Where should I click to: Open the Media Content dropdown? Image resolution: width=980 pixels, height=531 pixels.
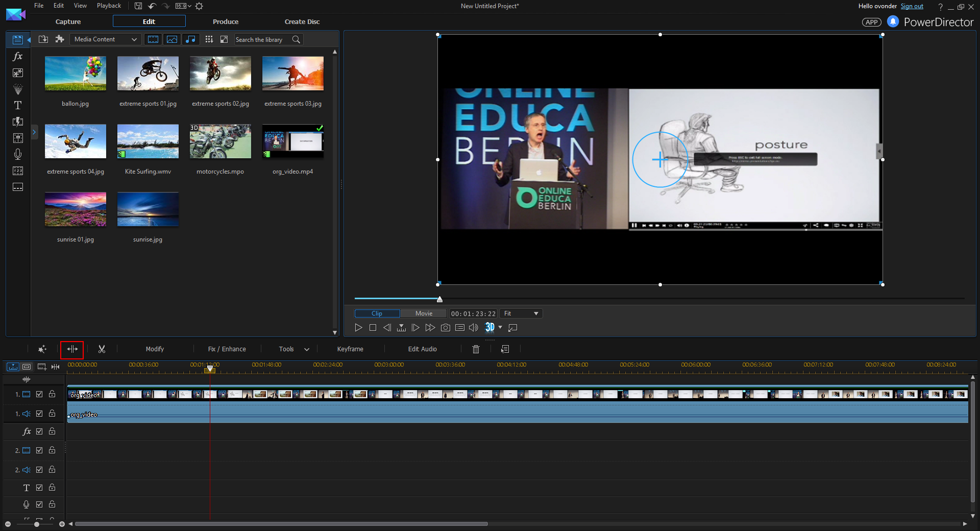(105, 39)
